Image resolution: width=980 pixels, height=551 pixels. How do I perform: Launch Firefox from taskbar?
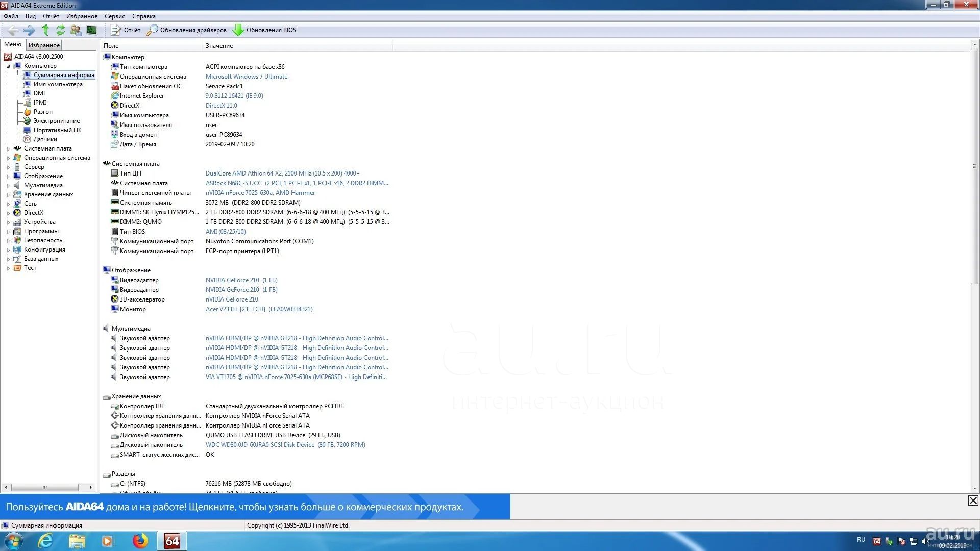pos(140,541)
